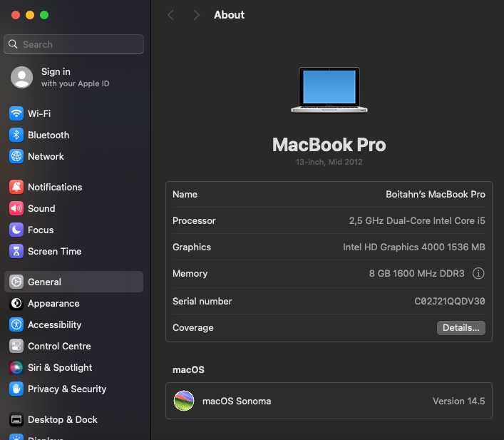Viewport: 504px width, 440px height.
Task: Choose Siri & Spotlight label
Action: tap(60, 367)
